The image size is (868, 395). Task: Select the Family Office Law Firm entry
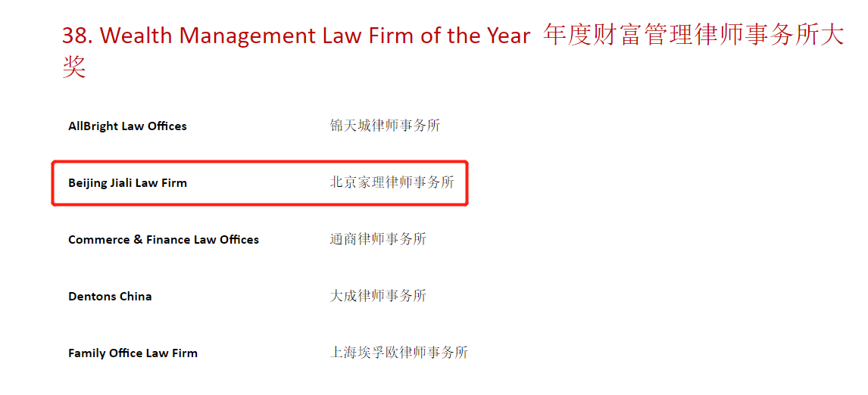(133, 353)
